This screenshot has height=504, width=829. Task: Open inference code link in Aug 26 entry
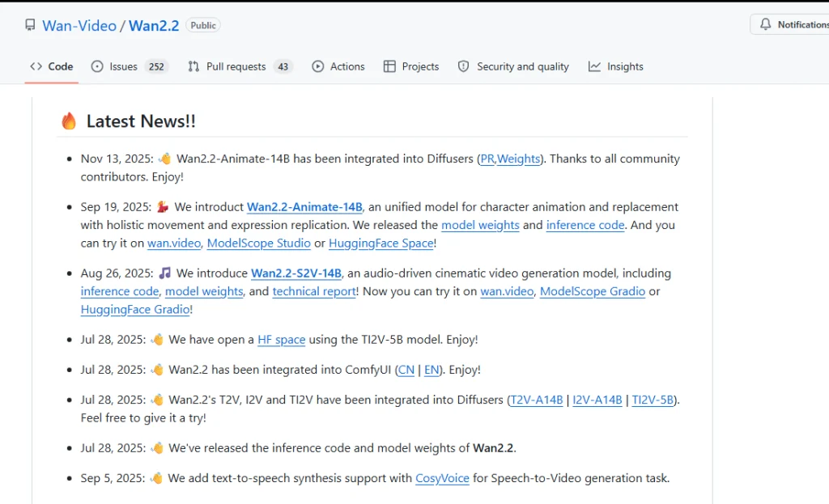point(120,291)
